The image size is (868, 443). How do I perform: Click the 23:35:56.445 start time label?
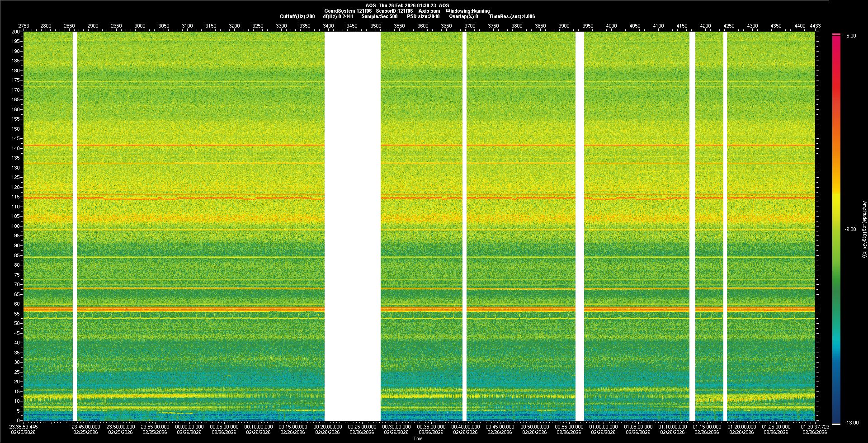[x=24, y=427]
